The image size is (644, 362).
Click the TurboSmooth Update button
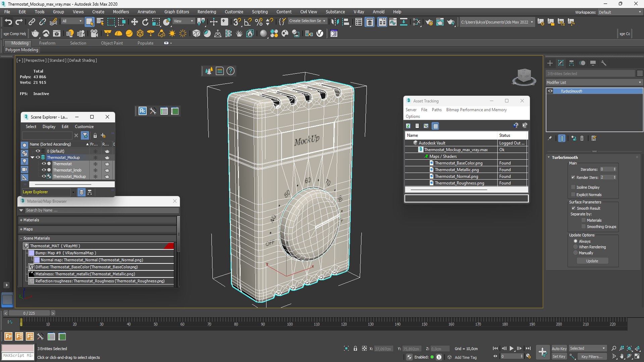coord(592,261)
